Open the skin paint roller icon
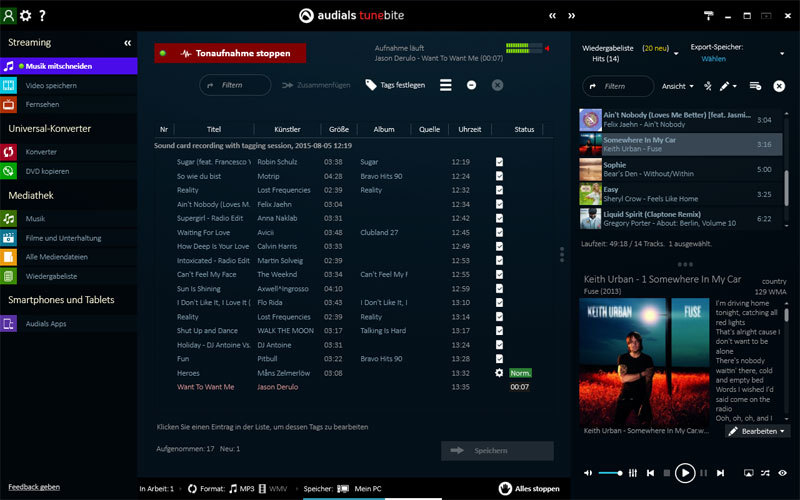Image resolution: width=800 pixels, height=500 pixels. coord(709,15)
